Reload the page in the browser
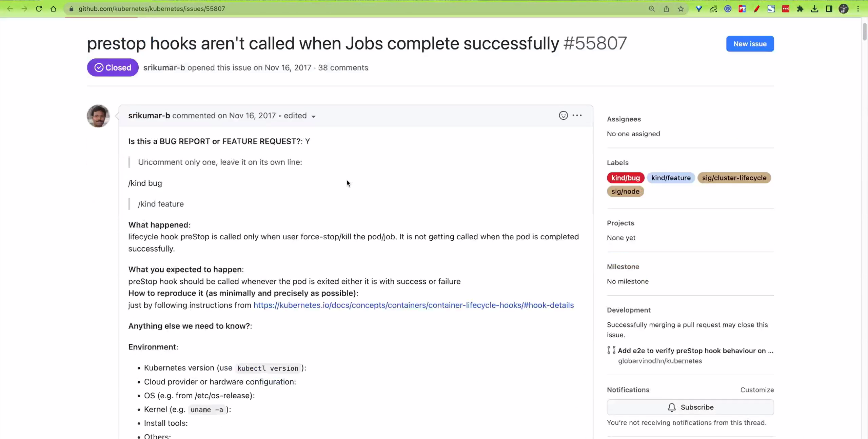This screenshot has height=439, width=868. 39,9
